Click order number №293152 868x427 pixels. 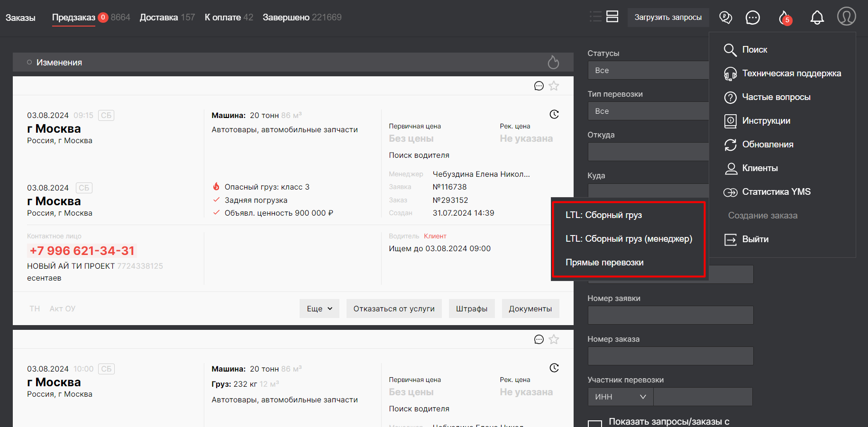pos(450,200)
